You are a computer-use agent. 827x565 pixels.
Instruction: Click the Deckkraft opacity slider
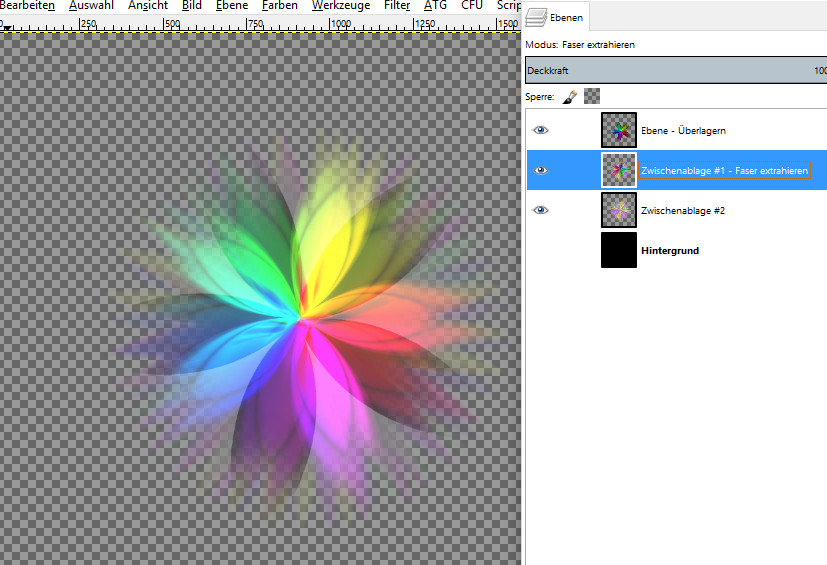(x=675, y=71)
